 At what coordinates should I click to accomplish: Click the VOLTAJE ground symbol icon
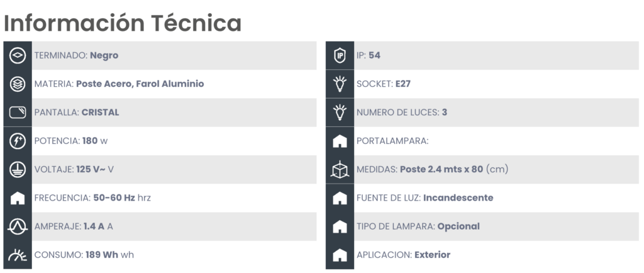[17, 169]
